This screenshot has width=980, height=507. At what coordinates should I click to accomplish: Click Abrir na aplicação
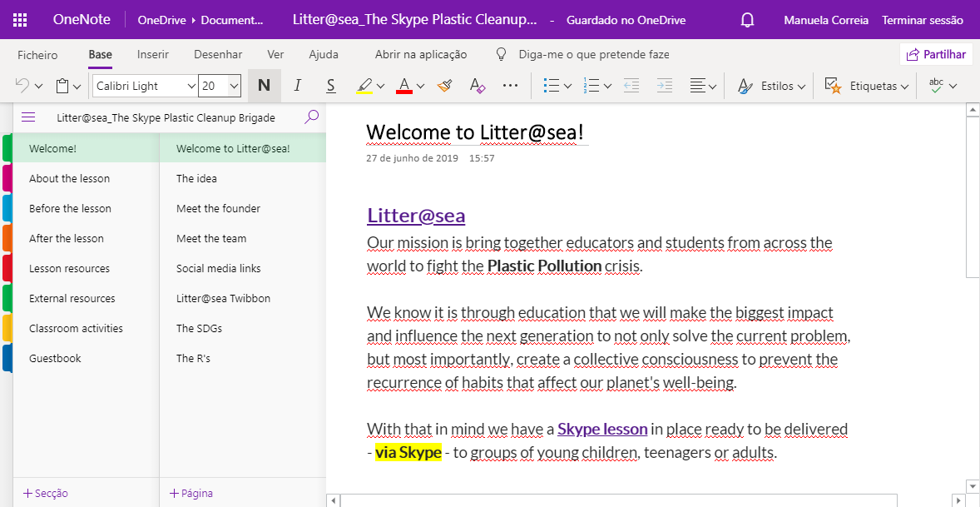pos(421,54)
